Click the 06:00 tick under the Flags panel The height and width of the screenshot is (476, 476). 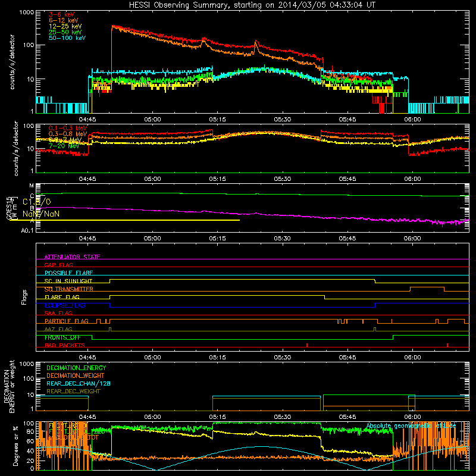(x=412, y=358)
